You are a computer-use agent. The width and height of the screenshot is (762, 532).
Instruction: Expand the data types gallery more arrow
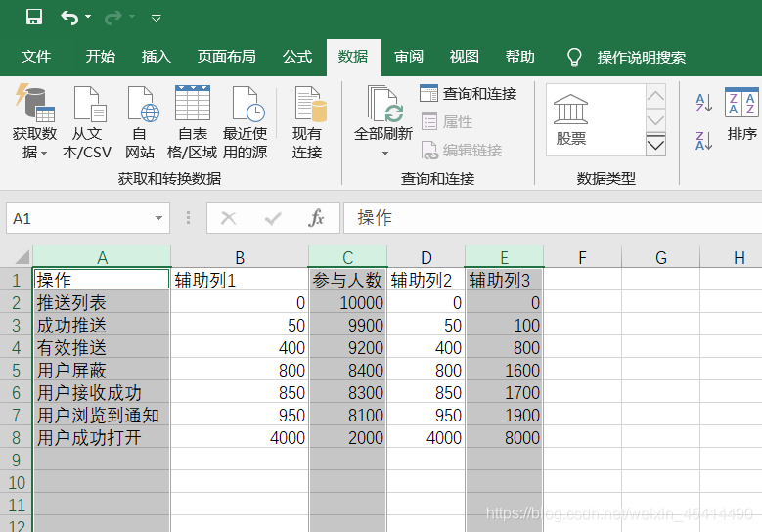[x=655, y=145]
